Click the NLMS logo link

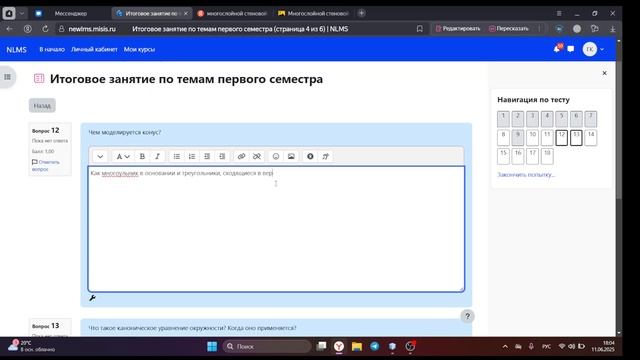(16, 49)
